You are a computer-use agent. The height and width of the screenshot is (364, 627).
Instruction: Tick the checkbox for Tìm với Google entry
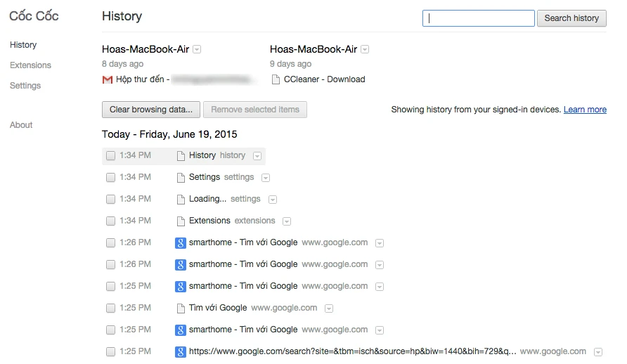[x=110, y=308]
